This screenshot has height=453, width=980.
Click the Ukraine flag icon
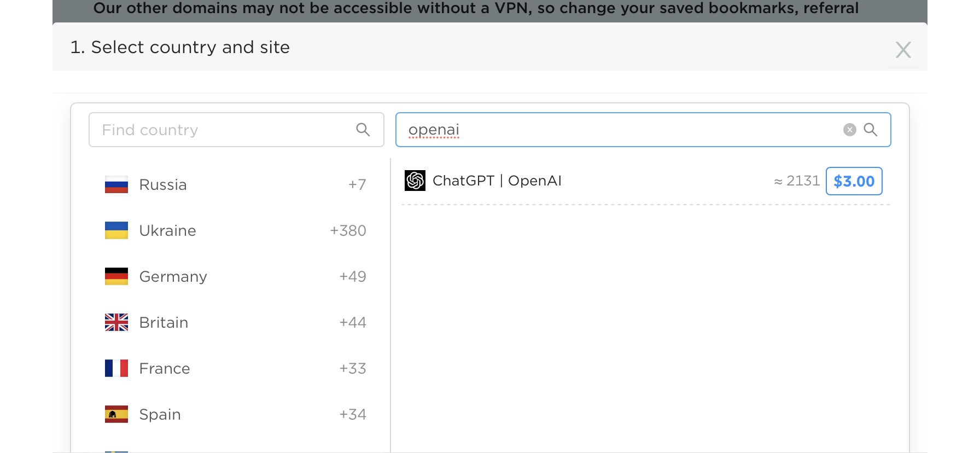116,230
